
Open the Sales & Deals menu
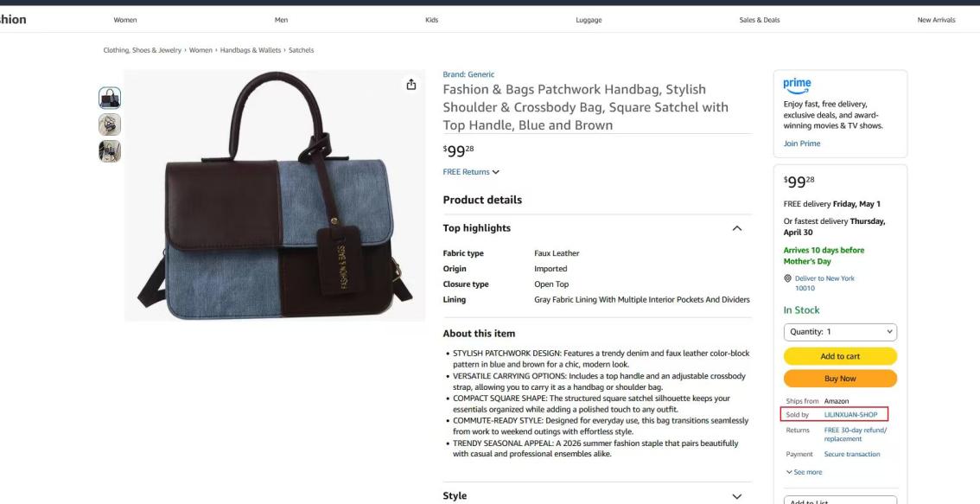pyautogui.click(x=760, y=20)
